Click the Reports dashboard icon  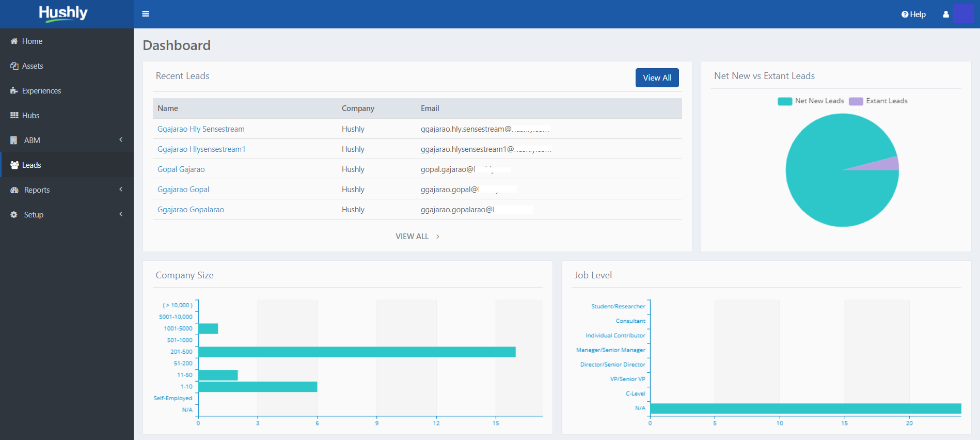14,190
